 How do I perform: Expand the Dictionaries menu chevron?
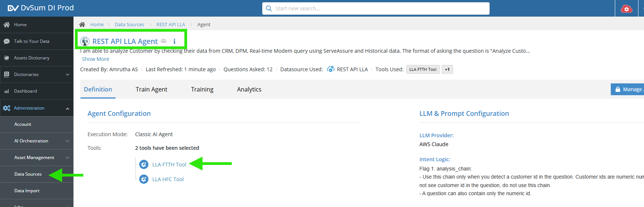[68, 75]
